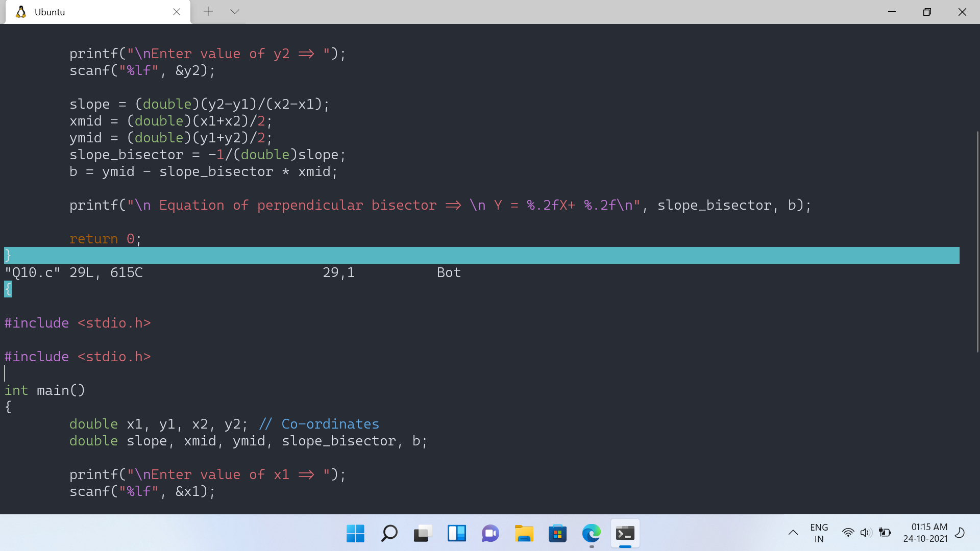Open ENG IN language switcher
Screen dimensions: 980x551
(x=819, y=533)
